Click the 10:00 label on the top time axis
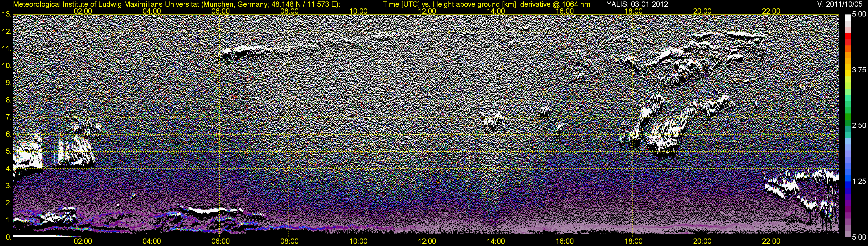 pyautogui.click(x=358, y=11)
